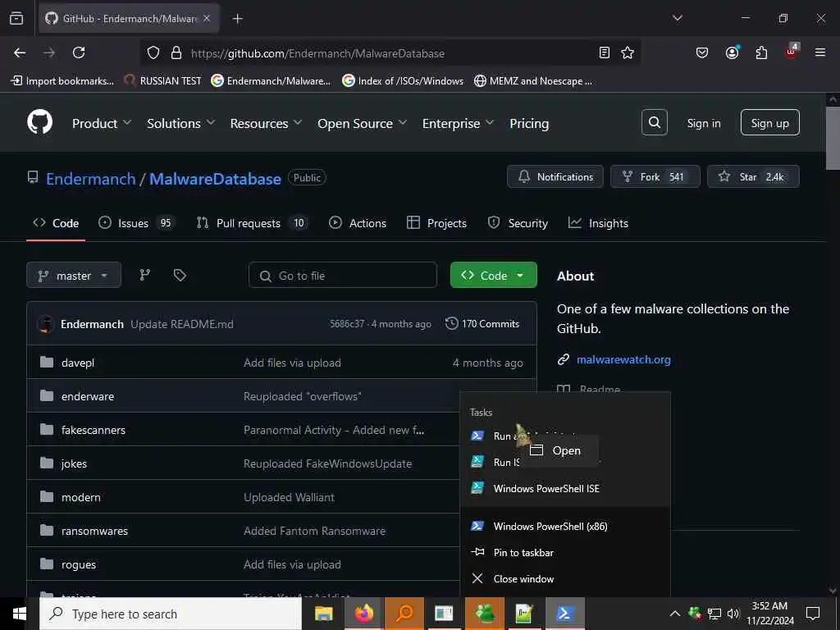840x630 pixels.
Task: Open File Explorer from the taskbar
Action: (323, 614)
